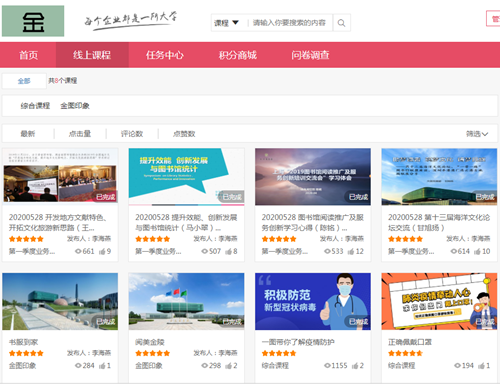Click eye views icon showing 661
This screenshot has height=386, width=500.
pyautogui.click(x=78, y=251)
